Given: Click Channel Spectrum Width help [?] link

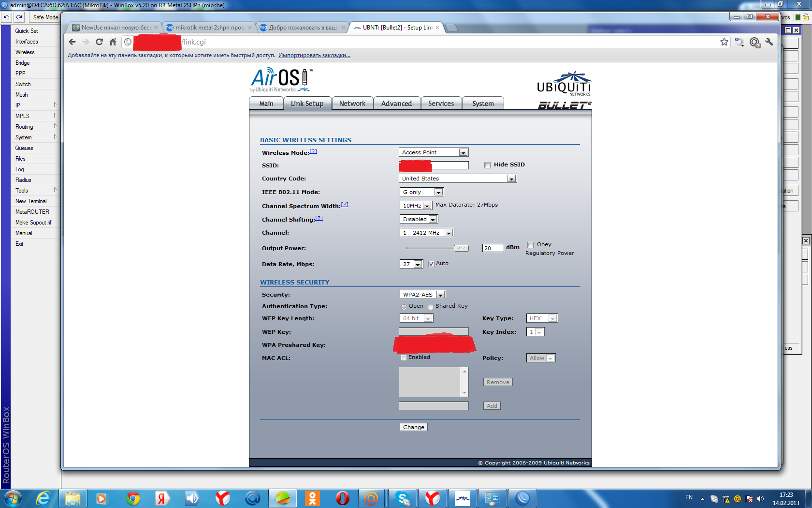Looking at the screenshot, I should coord(345,205).
